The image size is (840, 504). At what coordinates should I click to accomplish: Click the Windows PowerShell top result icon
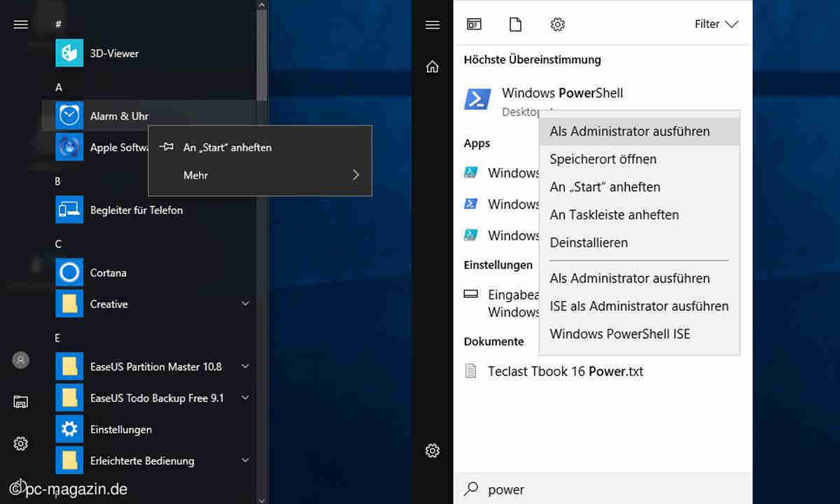477,100
